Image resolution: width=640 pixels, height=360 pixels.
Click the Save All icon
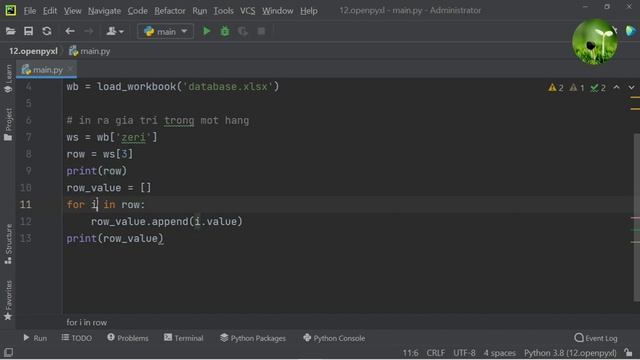click(x=29, y=31)
